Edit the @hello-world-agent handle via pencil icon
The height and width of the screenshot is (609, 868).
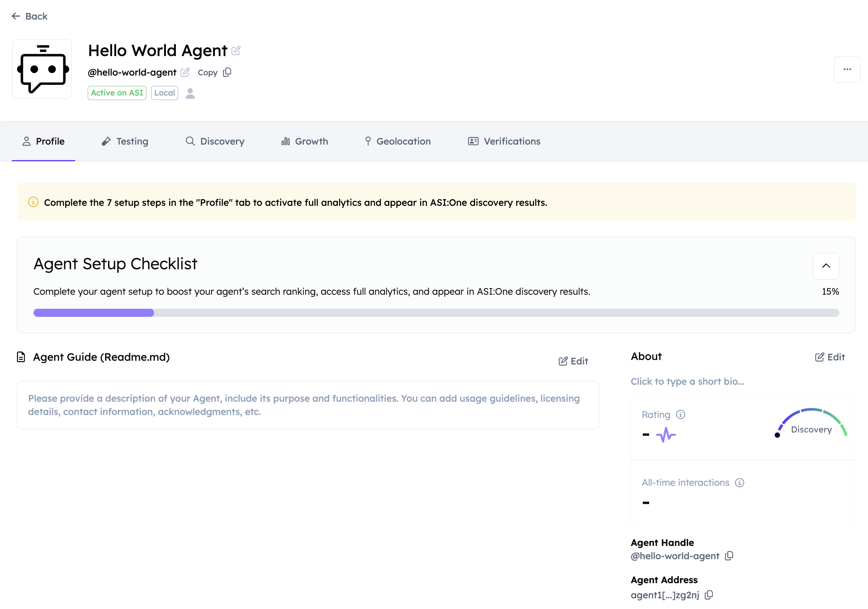(185, 72)
